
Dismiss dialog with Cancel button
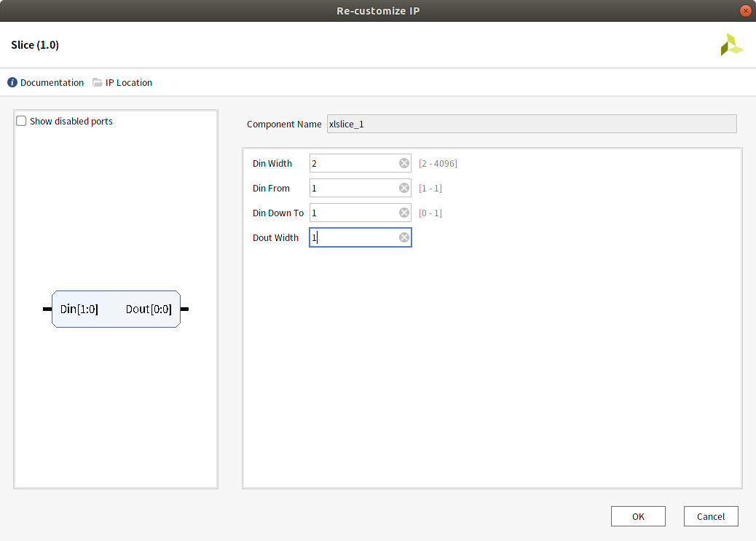tap(711, 516)
